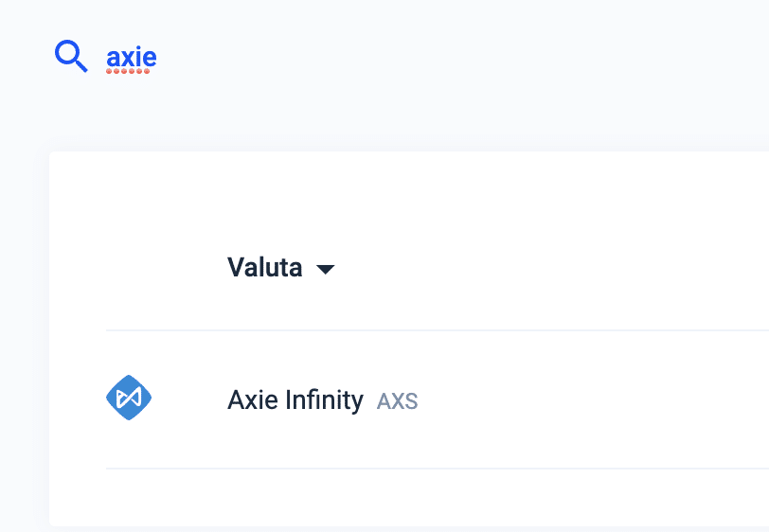Reverse the Valuta column sort order arrow
This screenshot has width=769, height=532.
coord(325,270)
